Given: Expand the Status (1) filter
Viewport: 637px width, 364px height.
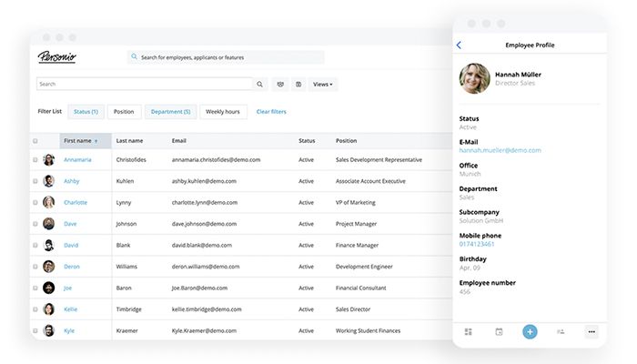Looking at the screenshot, I should [85, 112].
